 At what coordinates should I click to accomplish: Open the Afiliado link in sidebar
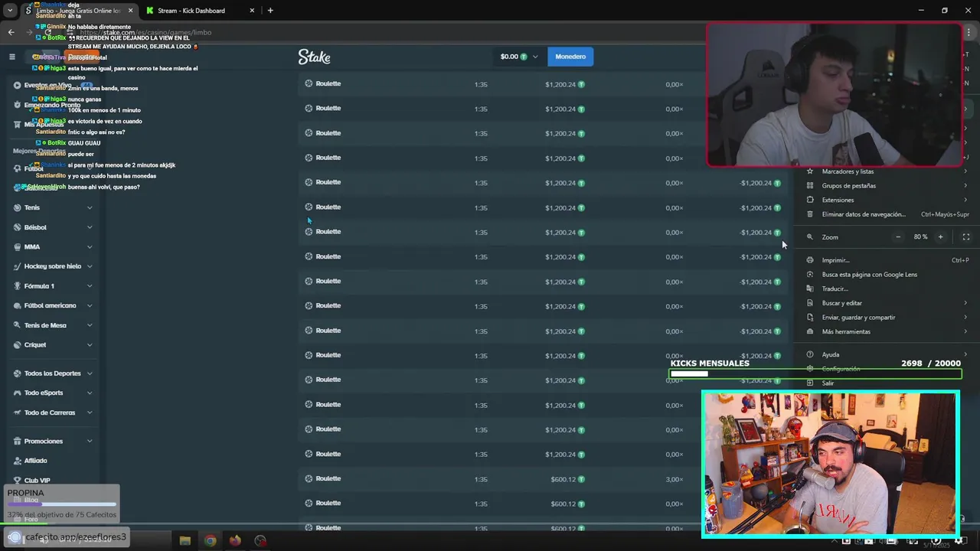coord(35,461)
